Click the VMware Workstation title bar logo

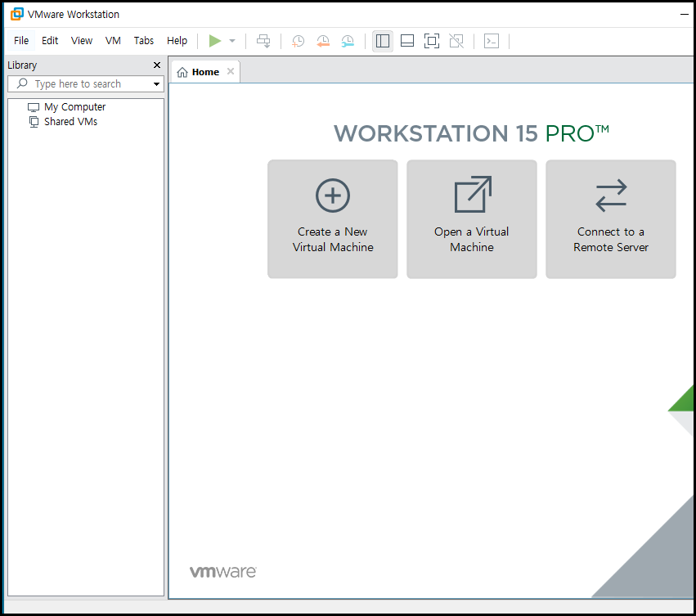tap(17, 14)
